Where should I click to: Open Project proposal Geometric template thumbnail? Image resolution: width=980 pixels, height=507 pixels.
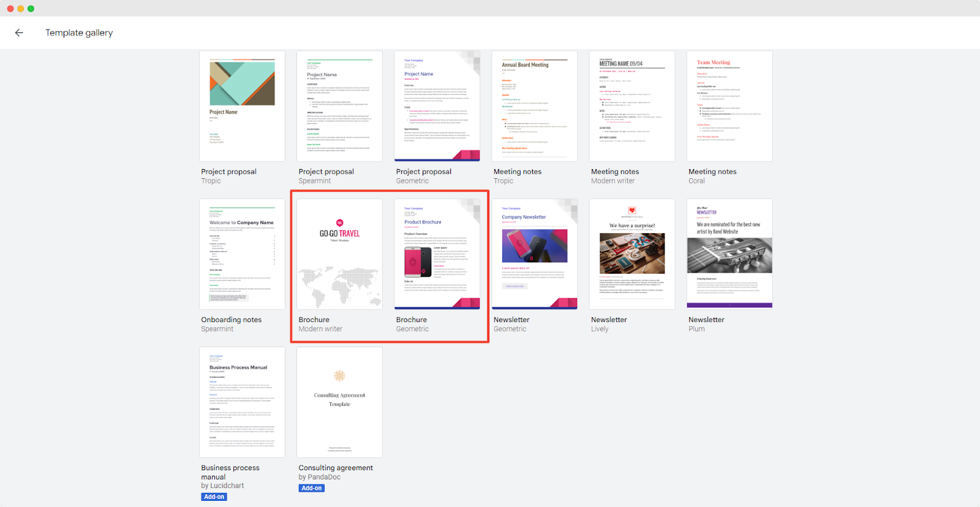point(437,106)
